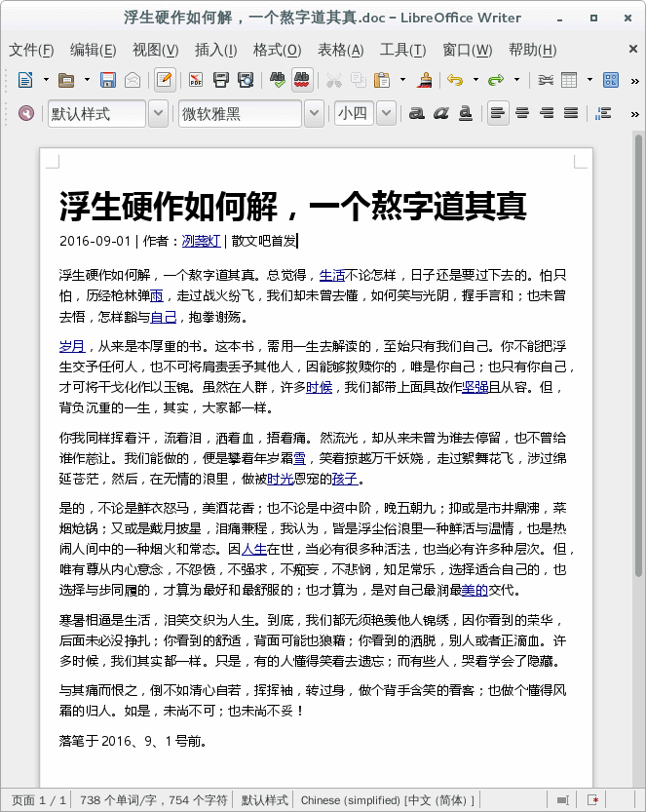Toggle Edit File mode icon
646x812 pixels.
click(x=165, y=80)
